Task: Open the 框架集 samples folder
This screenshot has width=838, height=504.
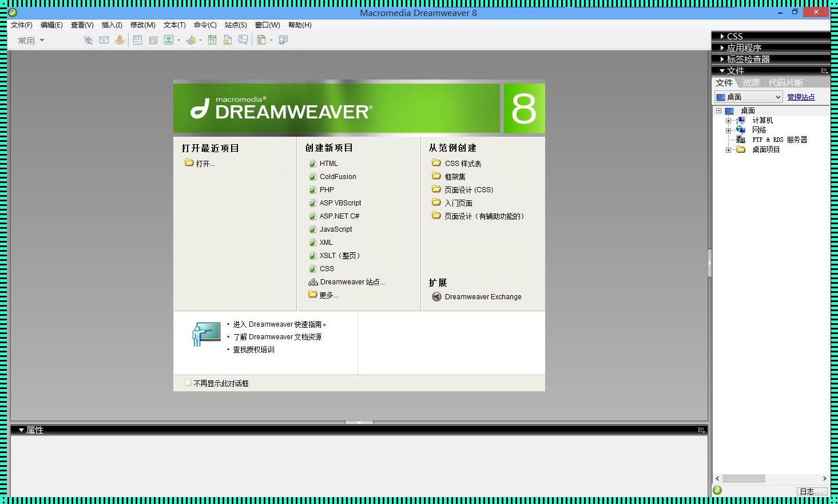Action: 448,177
